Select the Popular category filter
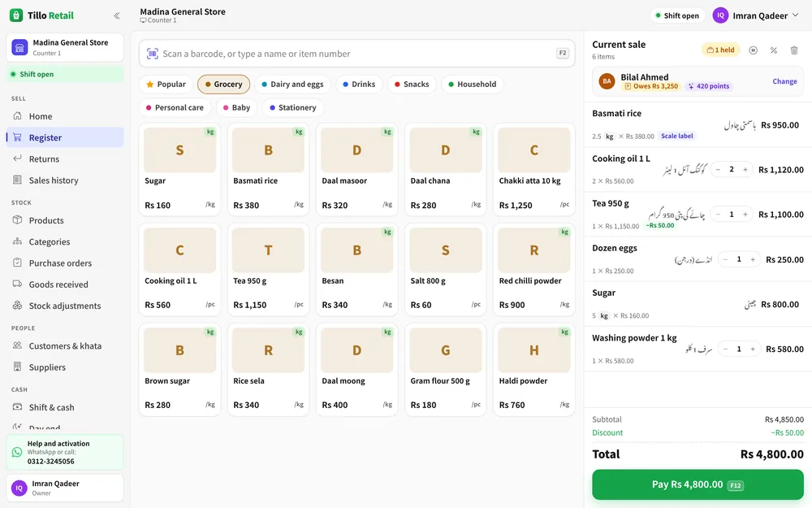Screen dimensions: 812x508 pyautogui.click(x=166, y=84)
